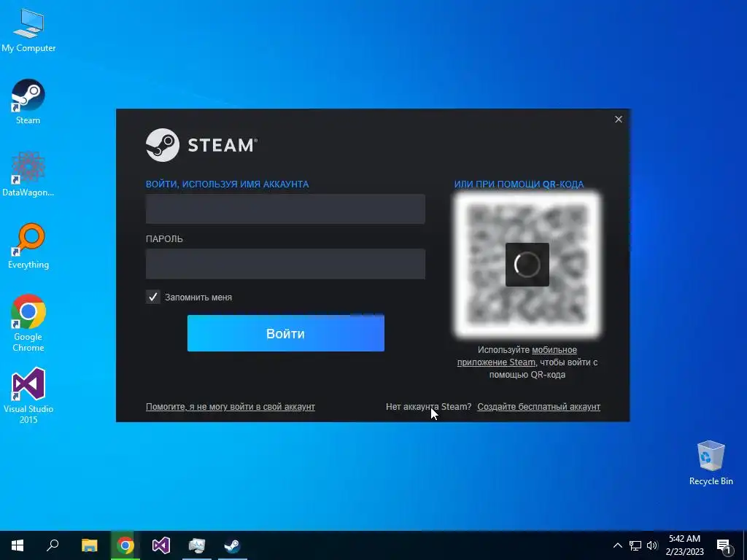
Task: Open File Explorer from the taskbar
Action: click(89, 545)
